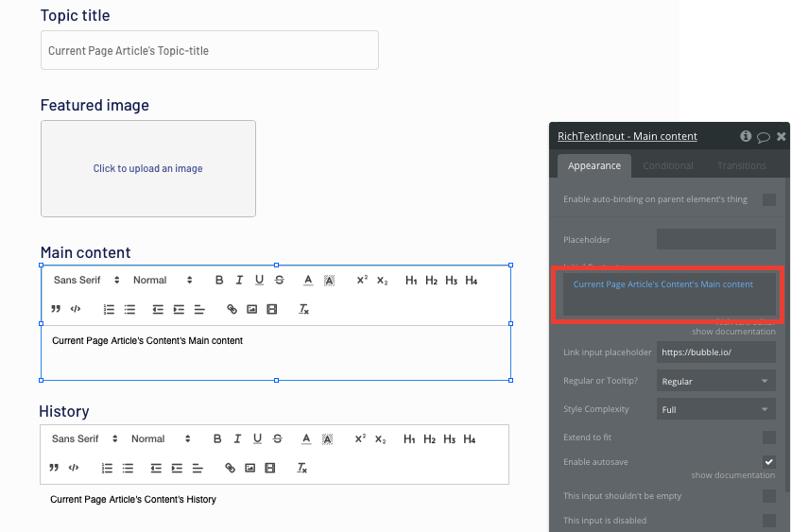Insert superscript in Main content toolbar
791x532 pixels.
click(x=362, y=280)
